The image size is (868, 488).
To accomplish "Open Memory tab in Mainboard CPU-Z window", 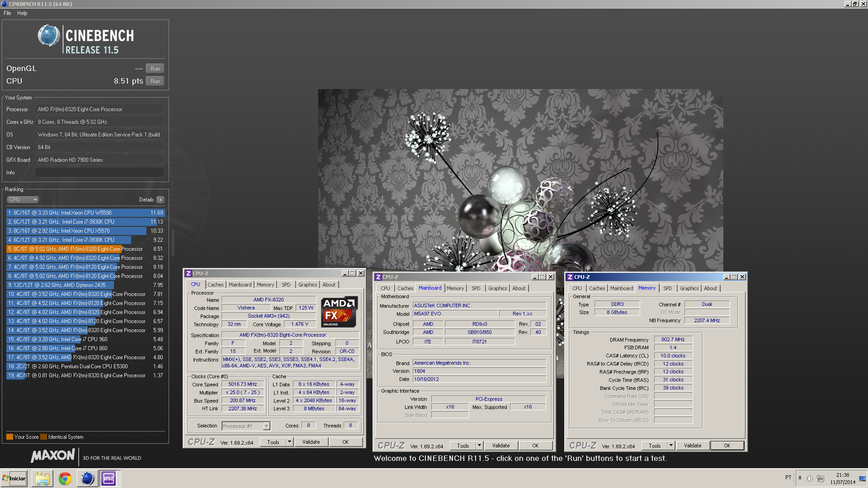I will pos(455,288).
